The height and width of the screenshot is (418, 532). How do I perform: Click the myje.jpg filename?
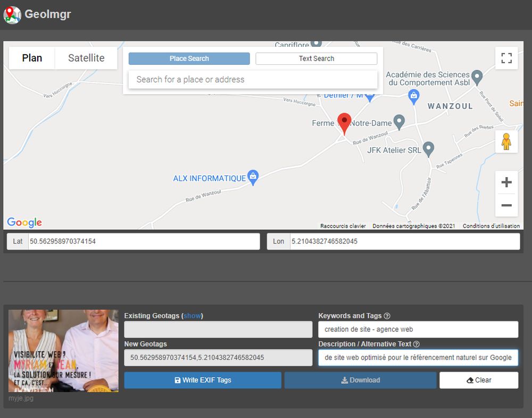click(x=21, y=398)
